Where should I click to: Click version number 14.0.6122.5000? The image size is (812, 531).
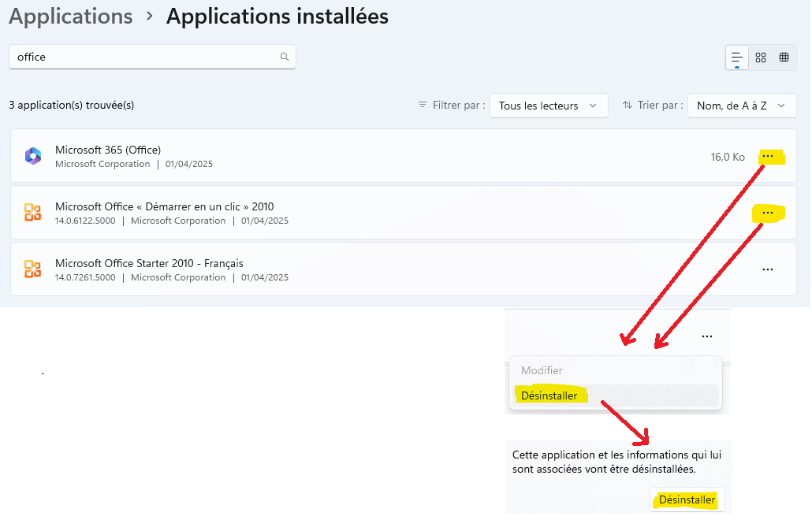(85, 221)
